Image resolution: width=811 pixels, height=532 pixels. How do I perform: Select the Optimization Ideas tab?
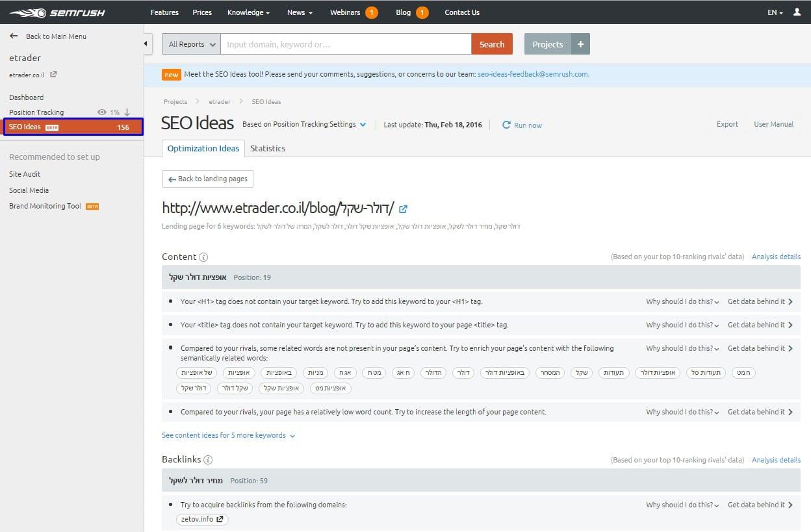[x=203, y=148]
